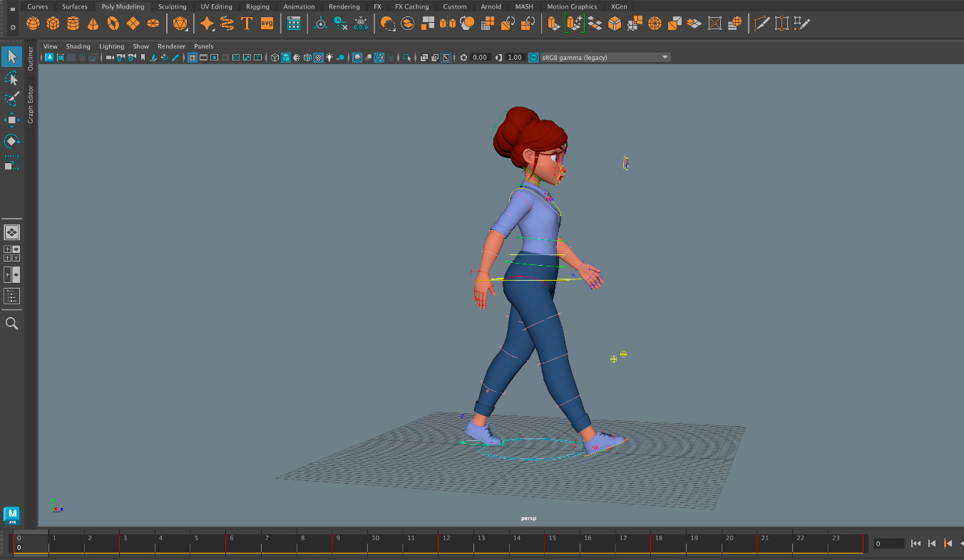Toggle the viewport exposure control
The height and width of the screenshot is (560, 964).
(x=463, y=58)
